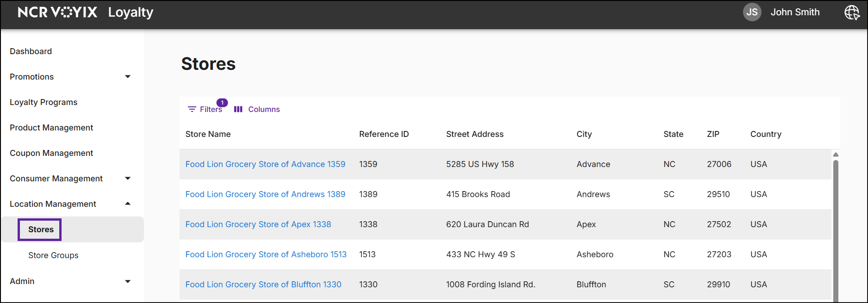
Task: Click city cell Asheboro
Action: click(x=595, y=254)
